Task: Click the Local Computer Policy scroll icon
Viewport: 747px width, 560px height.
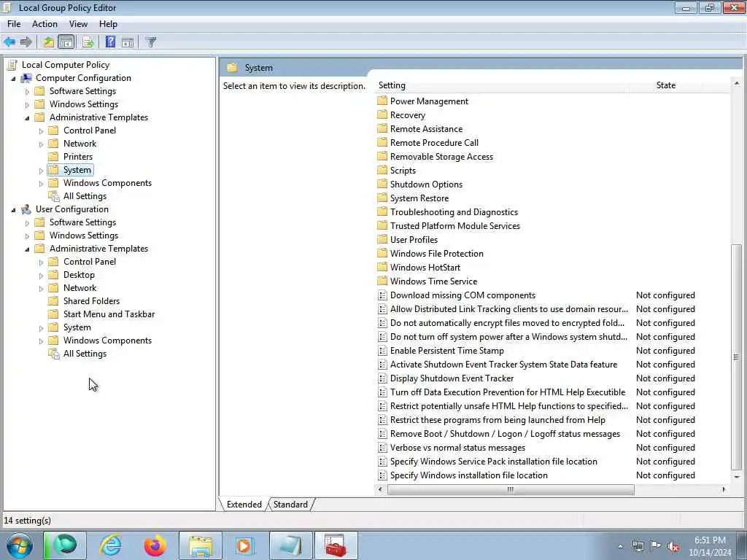Action: [x=12, y=65]
